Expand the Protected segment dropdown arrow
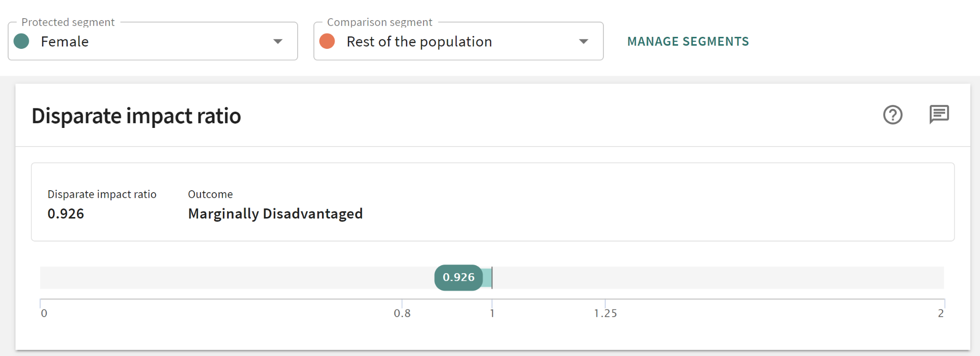Image resolution: width=980 pixels, height=356 pixels. 278,42
